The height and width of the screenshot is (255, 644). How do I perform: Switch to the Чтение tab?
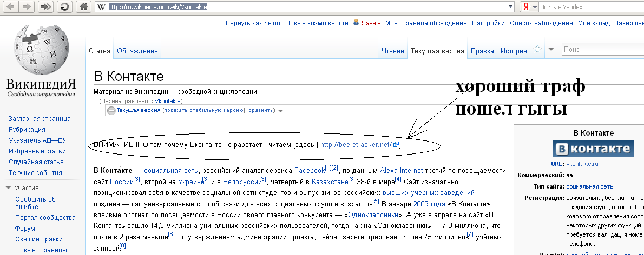393,51
